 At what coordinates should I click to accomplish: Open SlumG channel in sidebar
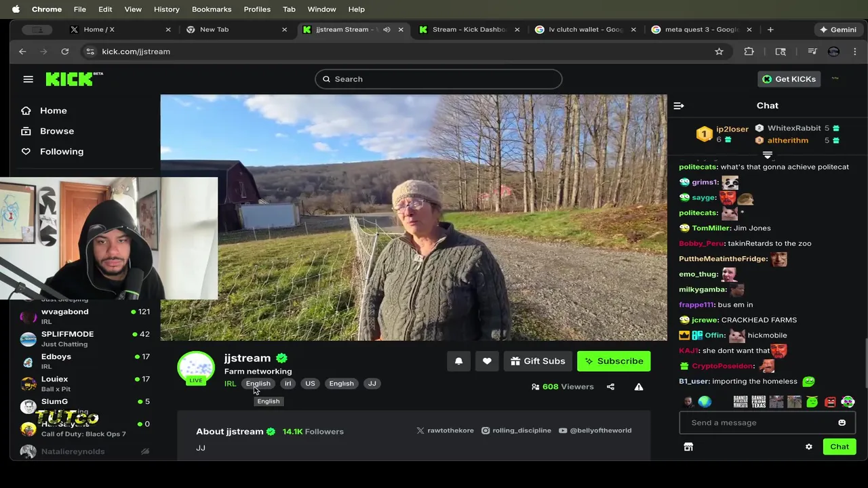click(x=85, y=405)
